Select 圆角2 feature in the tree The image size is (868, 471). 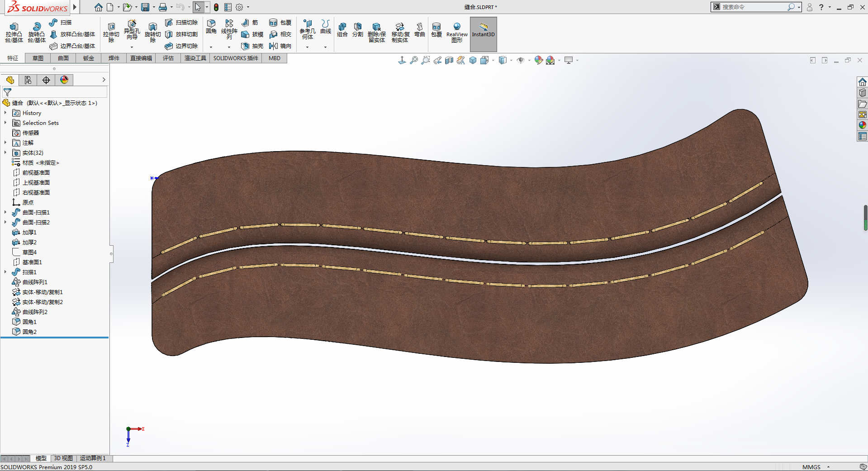[29, 332]
